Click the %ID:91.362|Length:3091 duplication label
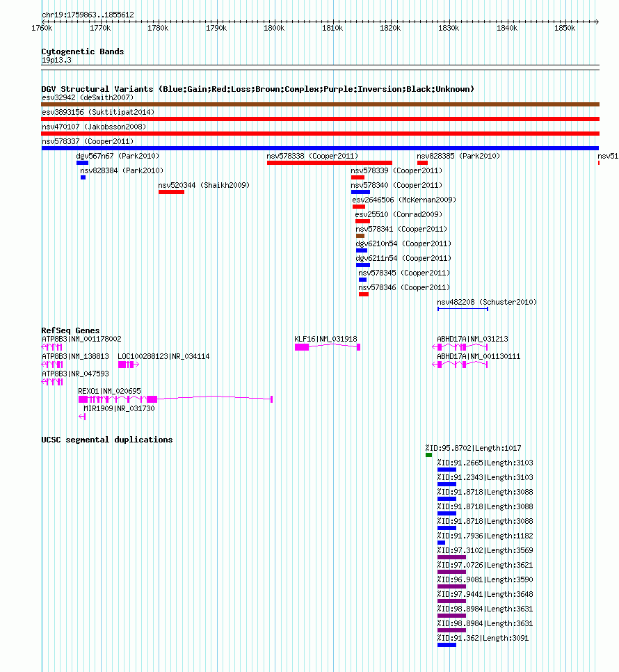 pos(483,638)
